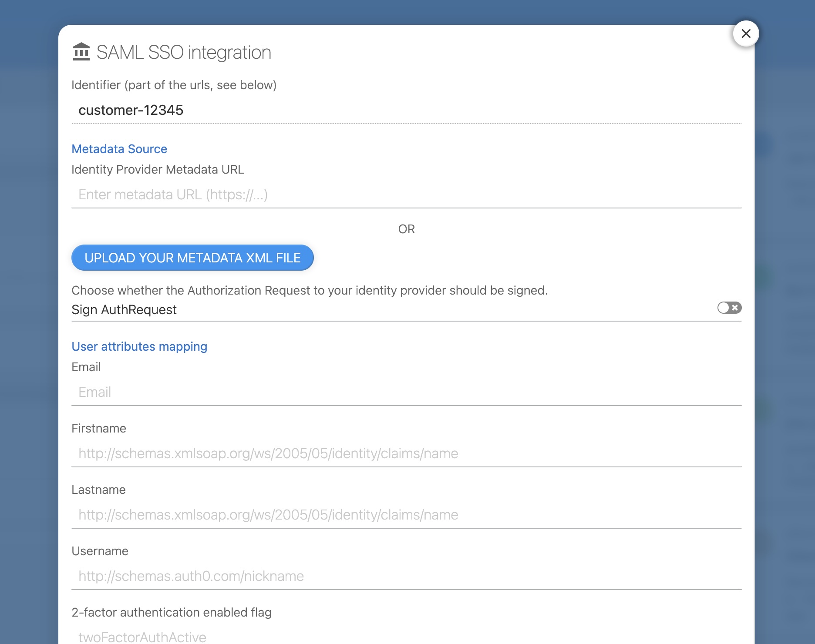Select the Email attribute mapping input
Image resolution: width=815 pixels, height=644 pixels.
click(x=406, y=392)
